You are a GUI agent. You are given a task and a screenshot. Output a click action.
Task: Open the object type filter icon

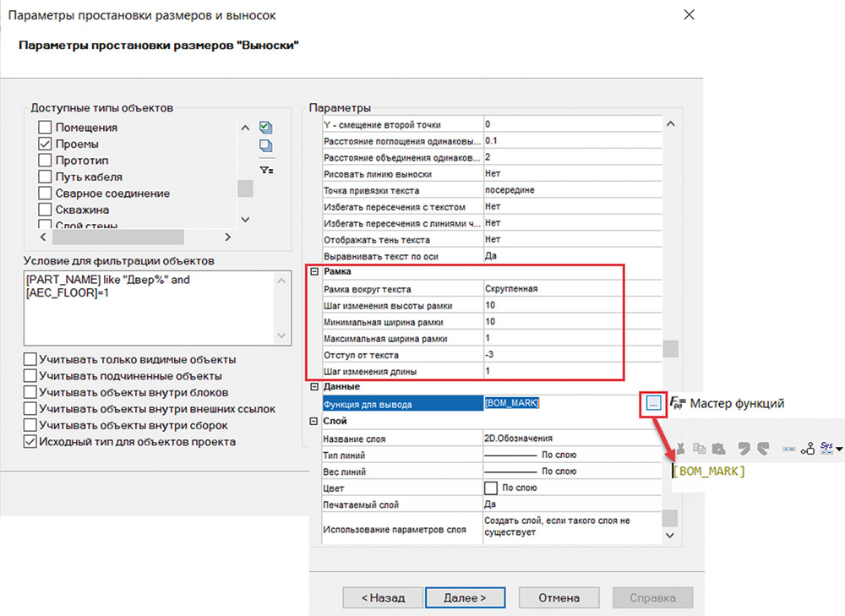pos(266,169)
